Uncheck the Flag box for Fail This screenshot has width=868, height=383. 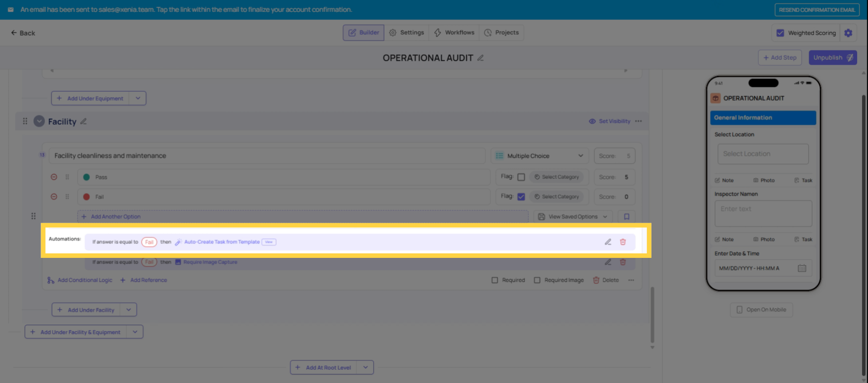point(521,197)
